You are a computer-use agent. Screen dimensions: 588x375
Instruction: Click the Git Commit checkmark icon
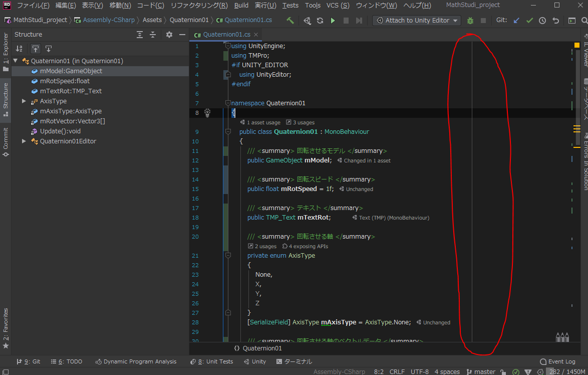[529, 21]
